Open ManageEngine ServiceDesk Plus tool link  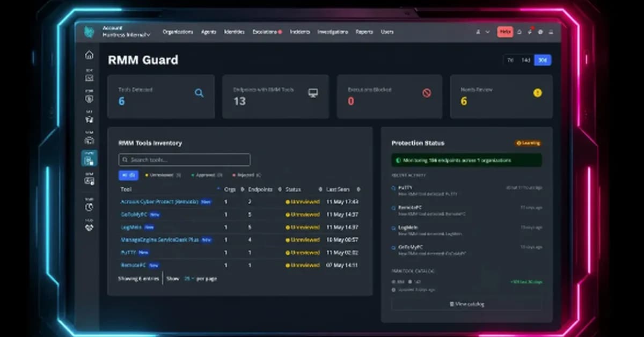tap(160, 240)
